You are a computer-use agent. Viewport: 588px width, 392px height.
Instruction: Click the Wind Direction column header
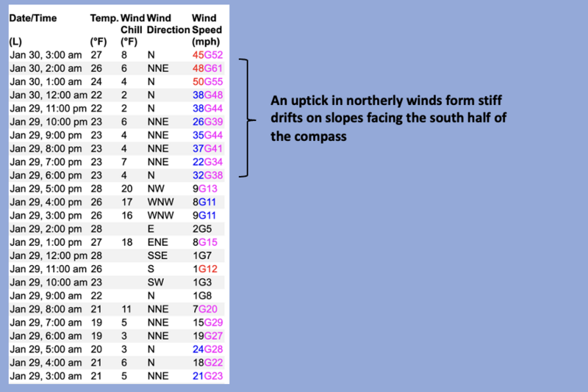168,23
